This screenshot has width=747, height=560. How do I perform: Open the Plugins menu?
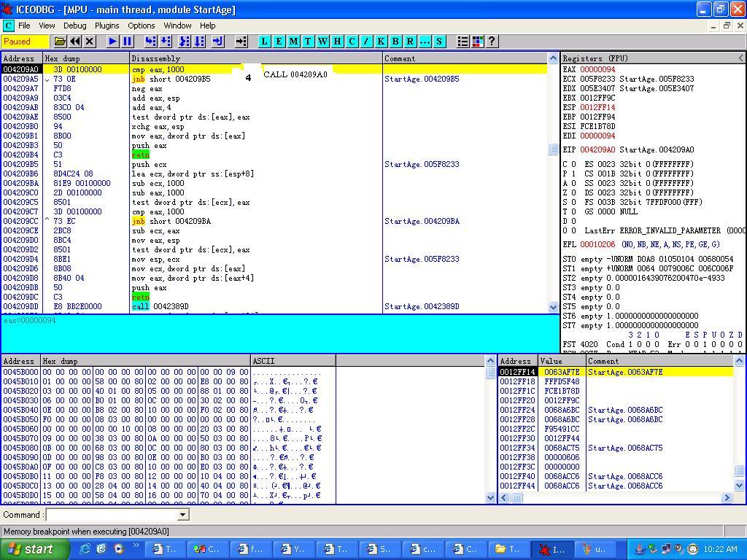point(107,26)
